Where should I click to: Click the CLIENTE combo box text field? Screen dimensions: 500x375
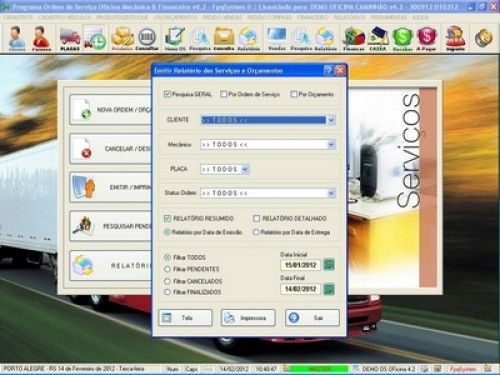[x=263, y=120]
